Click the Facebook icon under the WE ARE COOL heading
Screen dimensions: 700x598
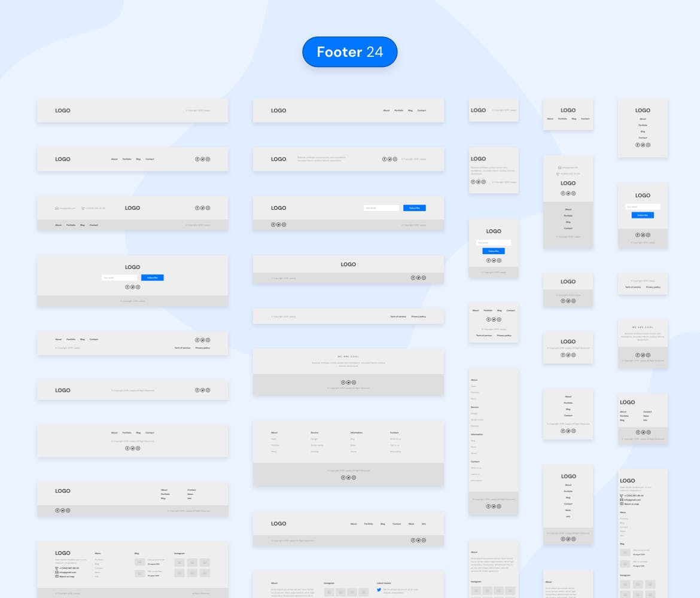pos(342,383)
